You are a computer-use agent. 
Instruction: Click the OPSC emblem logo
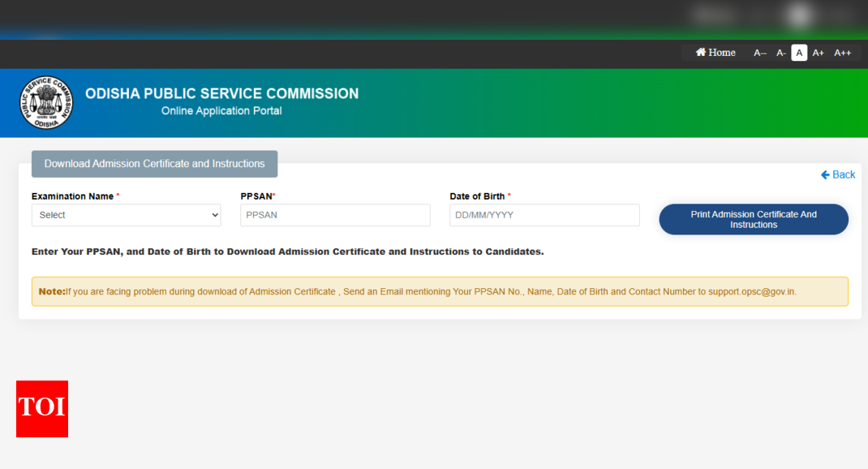coord(46,103)
